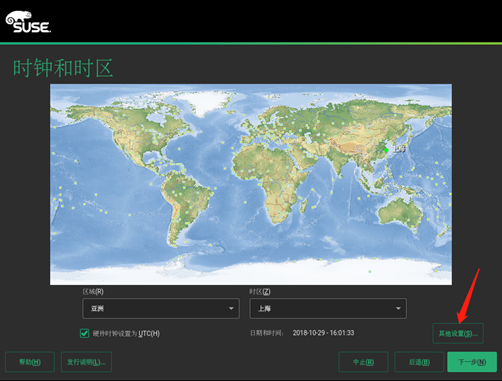
Task: Click the 时区(Z) label
Action: click(x=260, y=292)
